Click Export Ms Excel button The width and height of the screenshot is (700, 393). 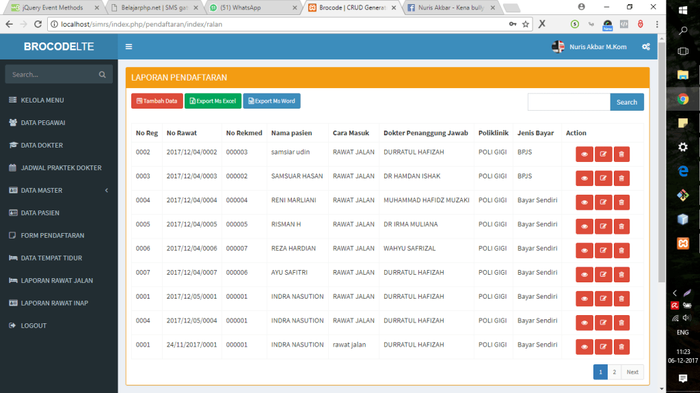pos(213,101)
